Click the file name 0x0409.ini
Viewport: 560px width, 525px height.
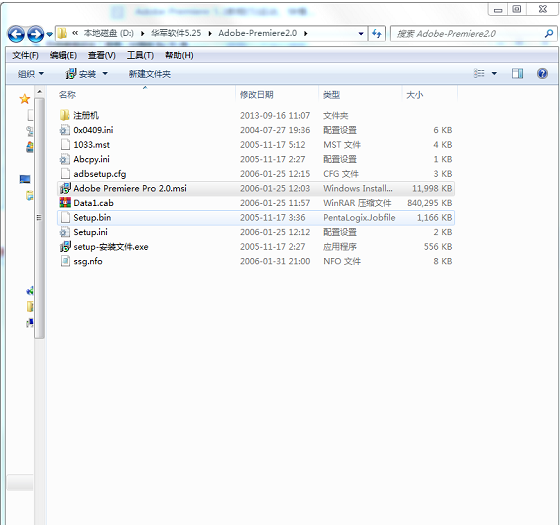(x=93, y=130)
